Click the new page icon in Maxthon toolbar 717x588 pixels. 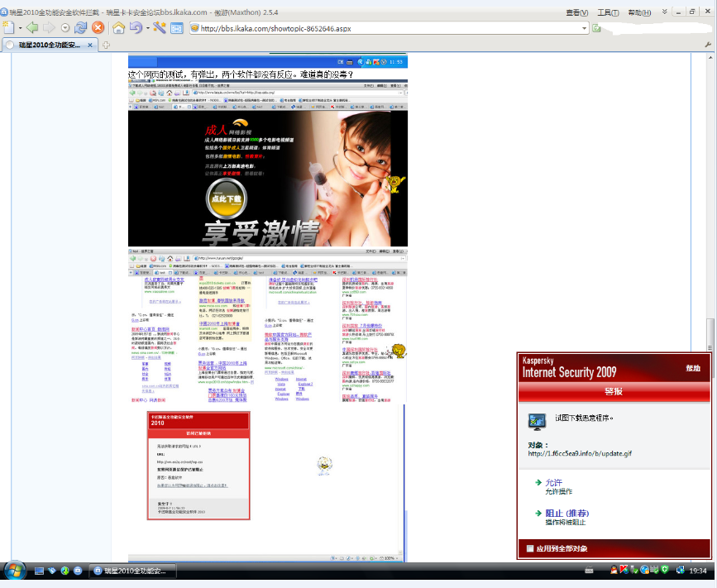tap(8, 28)
